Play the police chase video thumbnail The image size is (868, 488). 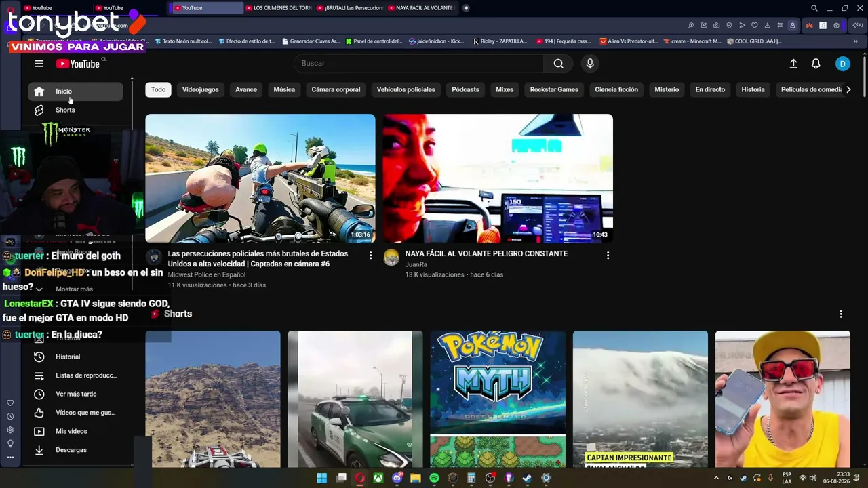coord(260,178)
